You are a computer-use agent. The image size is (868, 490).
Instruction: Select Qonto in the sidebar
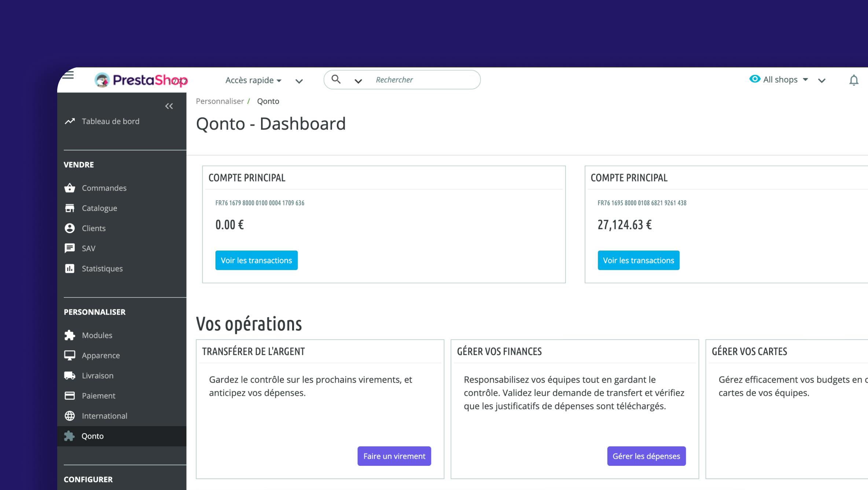click(x=93, y=436)
